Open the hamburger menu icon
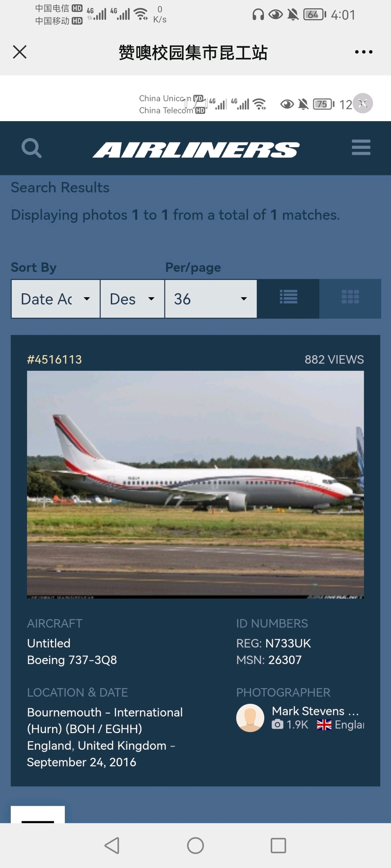The image size is (391, 868). 361,148
